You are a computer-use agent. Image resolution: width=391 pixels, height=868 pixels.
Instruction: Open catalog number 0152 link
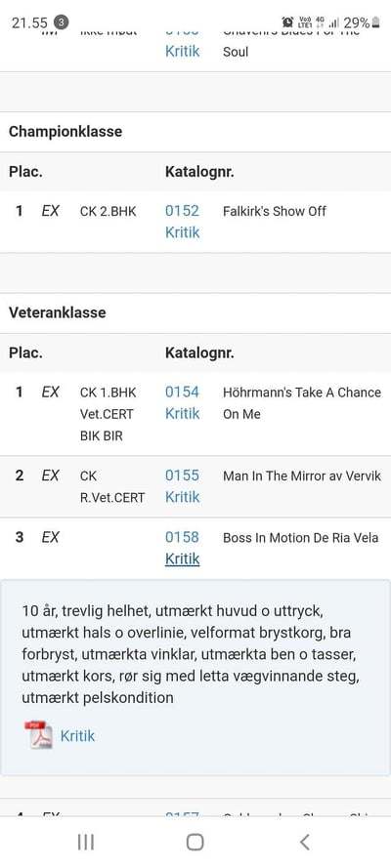click(182, 211)
